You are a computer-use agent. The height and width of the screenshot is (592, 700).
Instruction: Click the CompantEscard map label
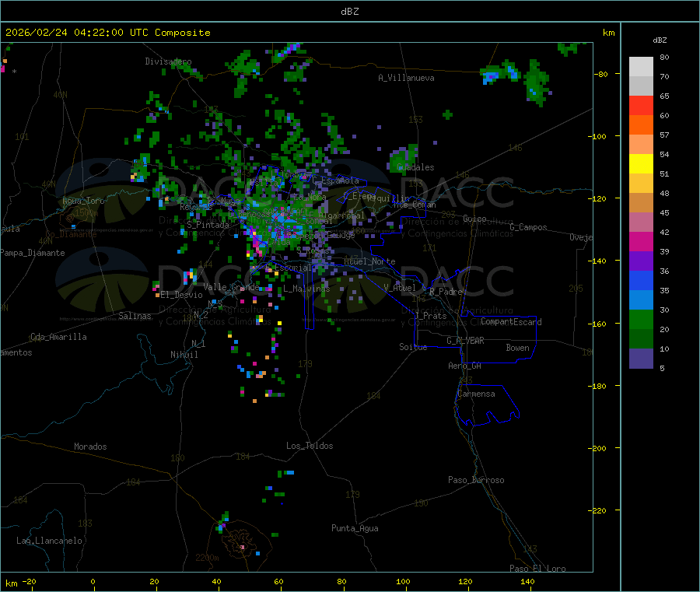(511, 321)
